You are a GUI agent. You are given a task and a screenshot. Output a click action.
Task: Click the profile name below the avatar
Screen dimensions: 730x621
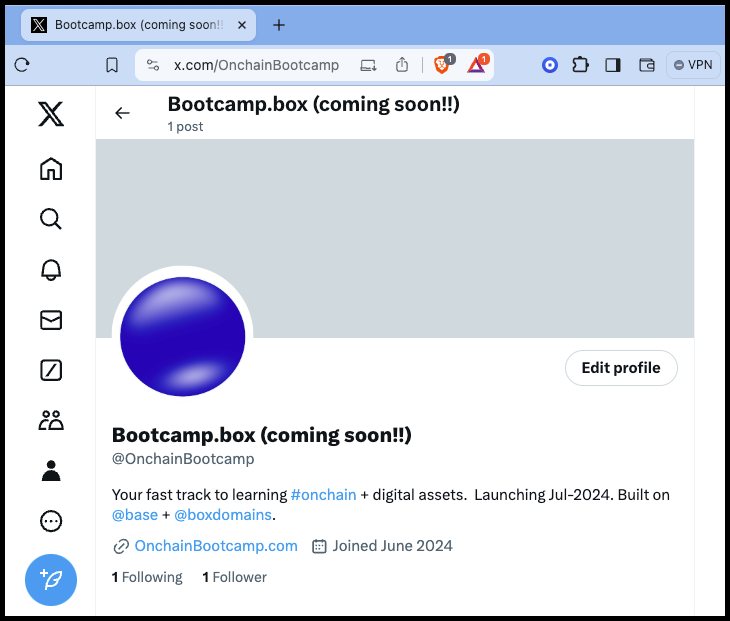tap(262, 435)
